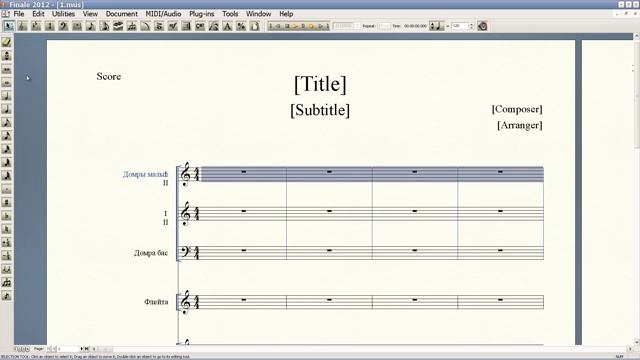This screenshot has height=360, width=640.
Task: Open the Edit menu
Action: [38, 13]
